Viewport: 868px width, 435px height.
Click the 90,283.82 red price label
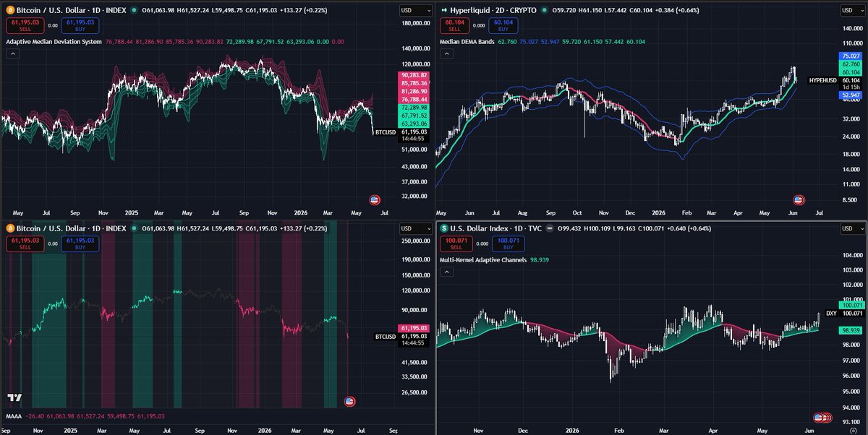click(413, 75)
